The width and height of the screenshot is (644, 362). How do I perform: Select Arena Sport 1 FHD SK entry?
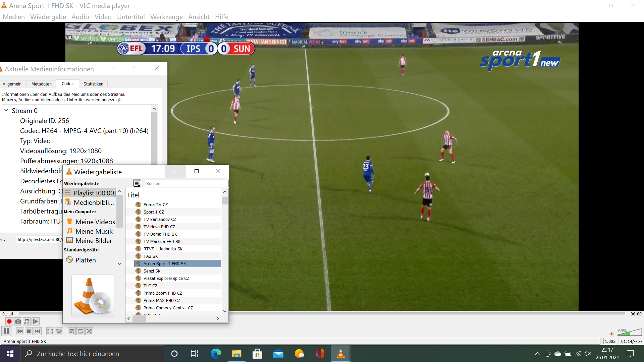(x=178, y=263)
